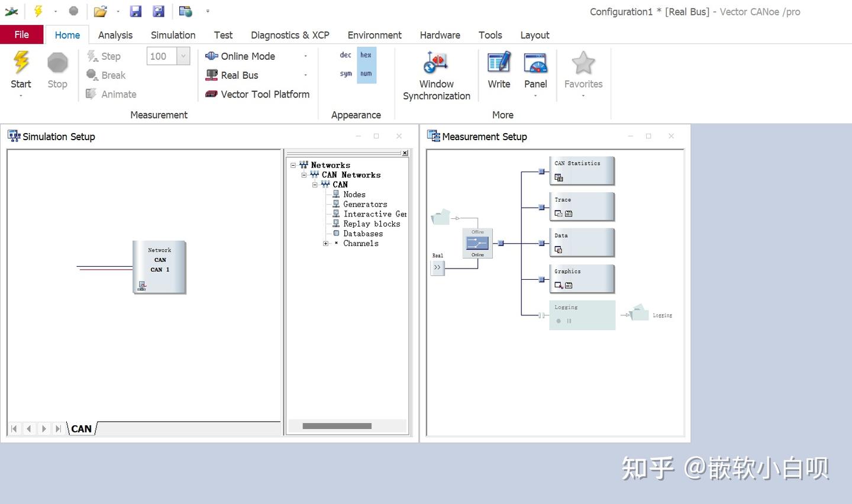852x504 pixels.
Task: Click the animation factor field showing 100
Action: (162, 56)
